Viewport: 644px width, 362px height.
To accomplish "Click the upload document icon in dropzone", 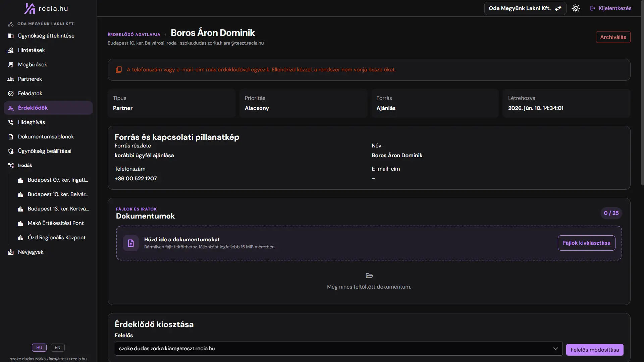I will 131,243.
